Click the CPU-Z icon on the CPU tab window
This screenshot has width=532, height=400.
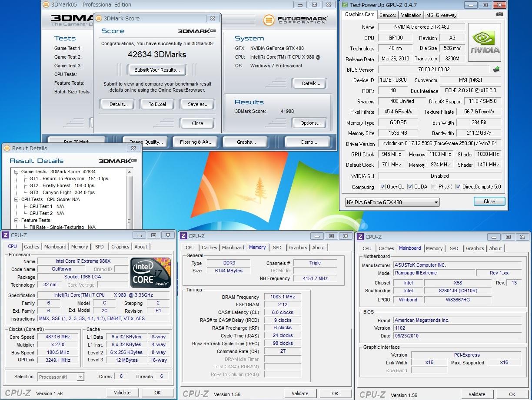pyautogui.click(x=6, y=235)
